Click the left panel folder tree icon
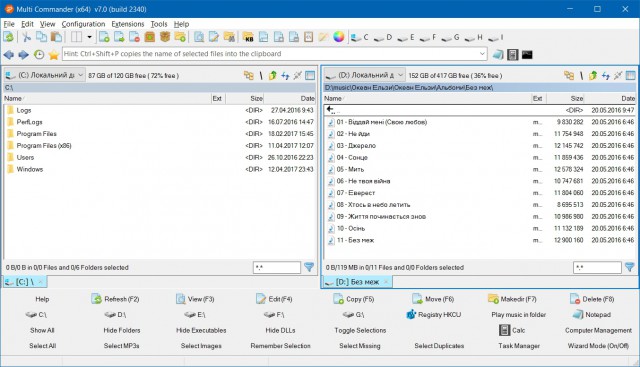Screen dimensions: 640x367 (249, 76)
